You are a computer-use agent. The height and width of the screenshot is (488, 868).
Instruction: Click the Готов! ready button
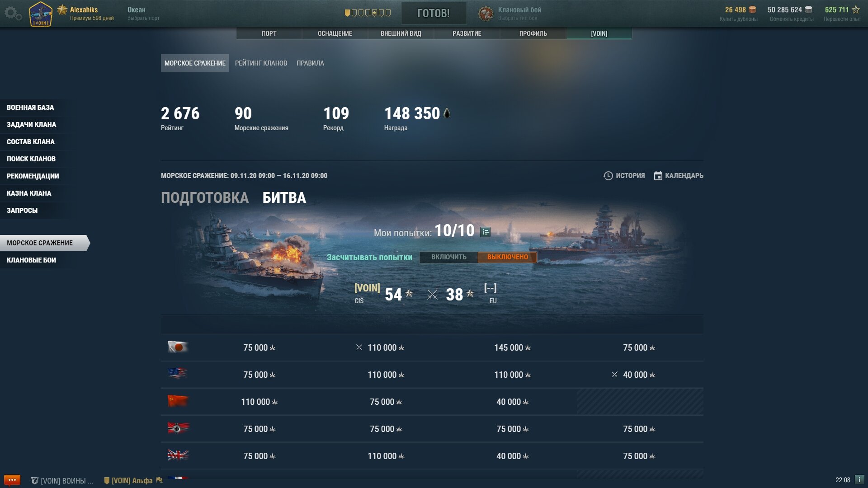434,13
